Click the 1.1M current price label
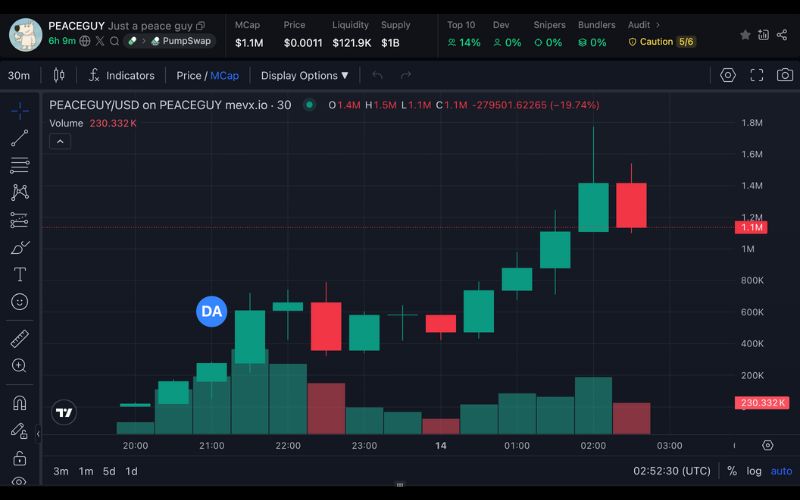This screenshot has width=800, height=500. pos(751,228)
